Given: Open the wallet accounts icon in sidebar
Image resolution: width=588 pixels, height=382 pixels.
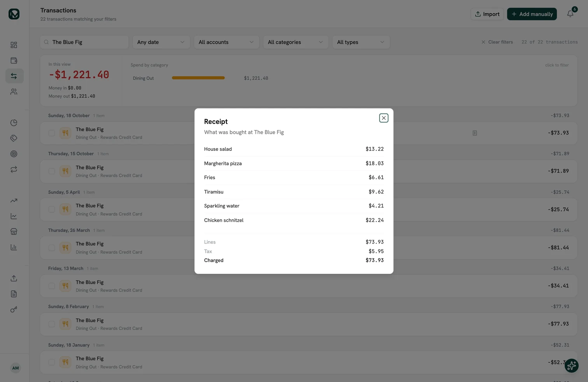Looking at the screenshot, I should point(14,61).
